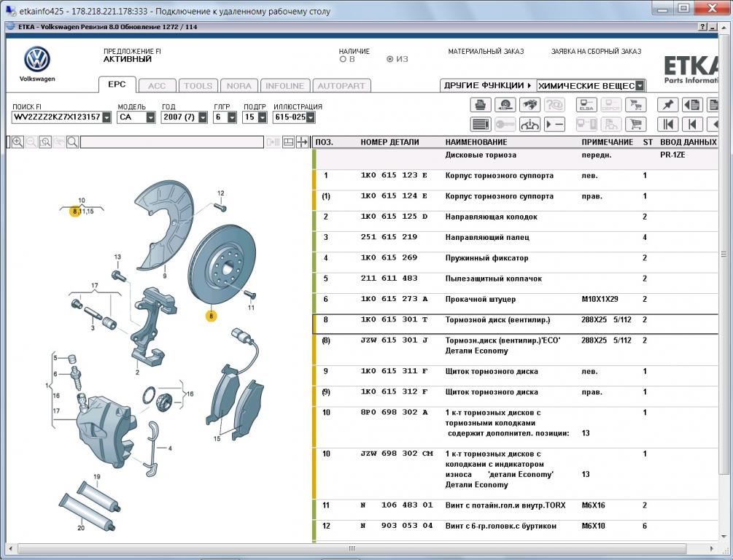Click ЗАЯВКА НА СБОРНЫЙ ЗАКАЗ link
The height and width of the screenshot is (560, 733).
[596, 52]
